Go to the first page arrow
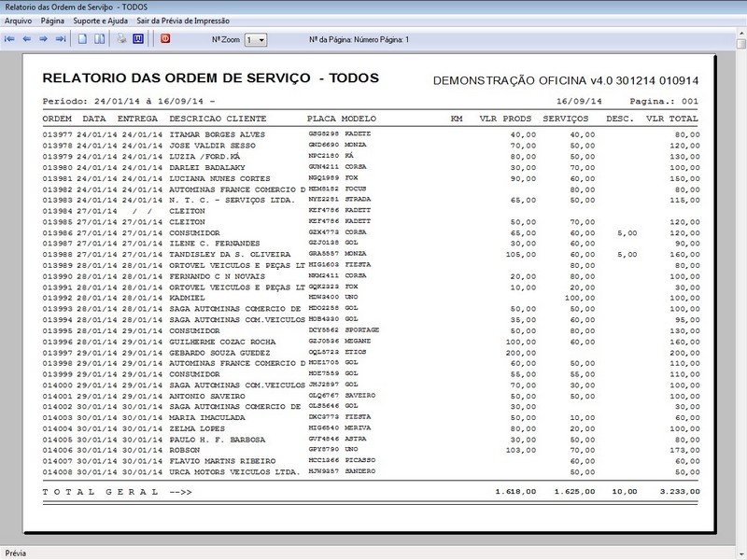The height and width of the screenshot is (560, 747). 9,39
